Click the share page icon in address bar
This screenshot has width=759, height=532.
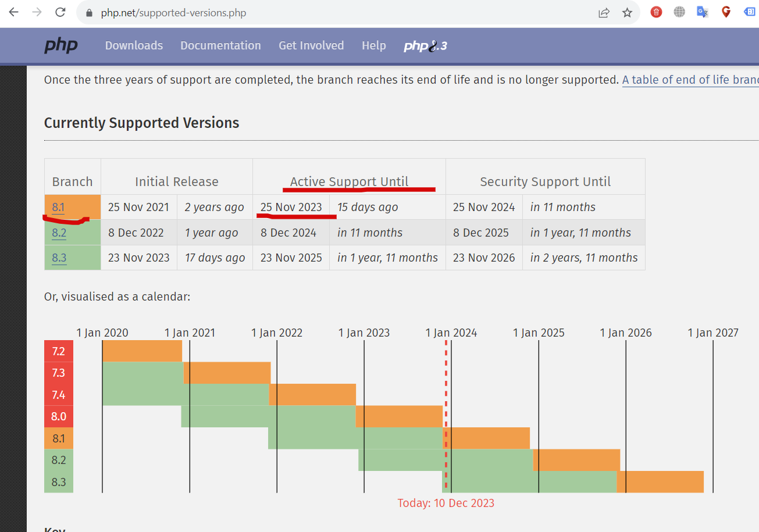(604, 12)
